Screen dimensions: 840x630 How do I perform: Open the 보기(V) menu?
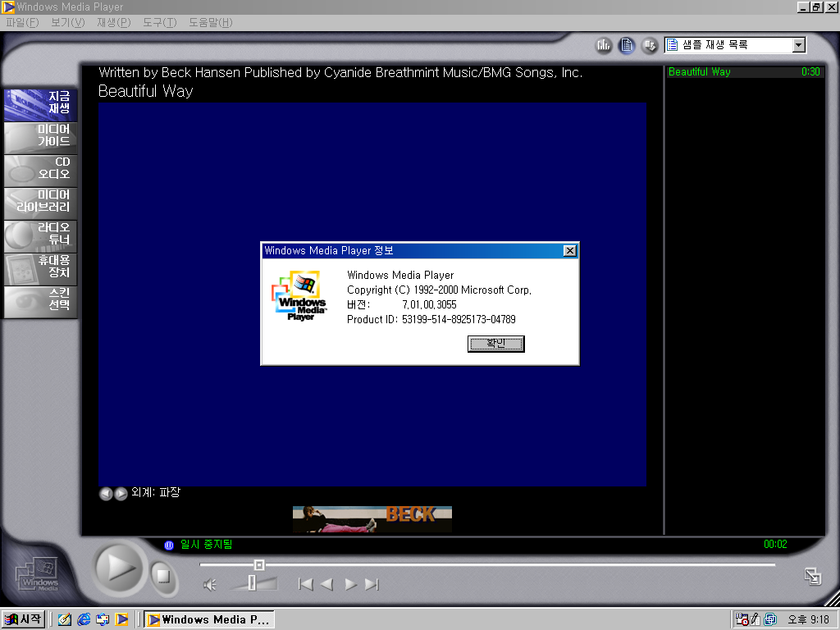click(x=67, y=22)
